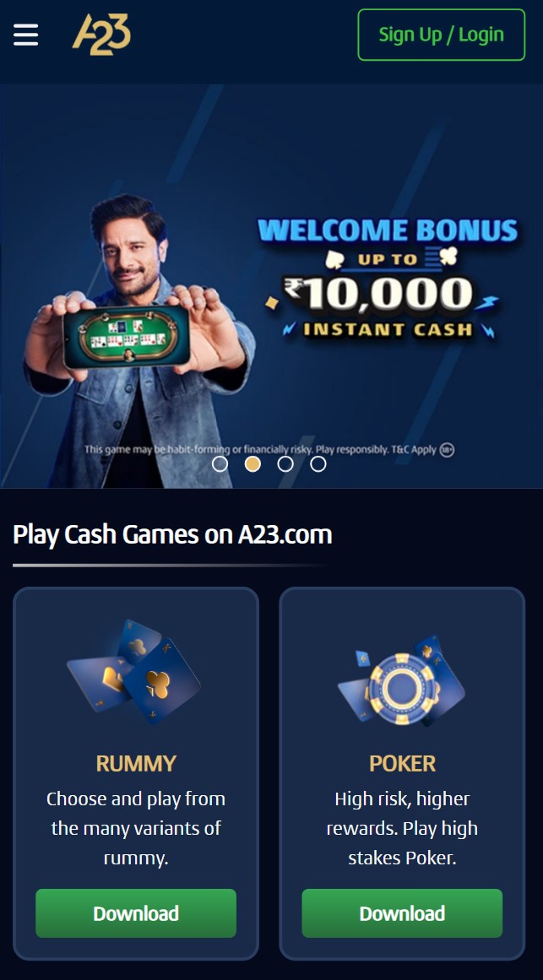Tap the phone showing the rummy table

(x=127, y=337)
